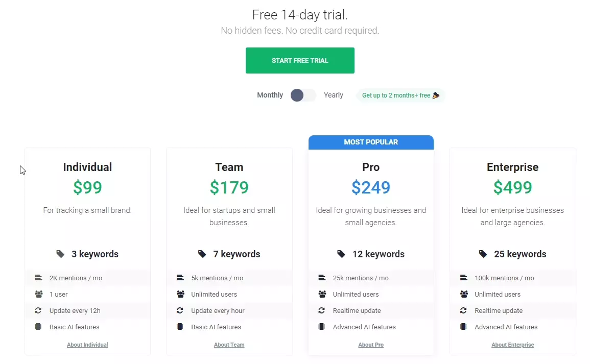Click the users icon in the Enterprise plan
Screen dimensions: 590x364
tap(464, 294)
